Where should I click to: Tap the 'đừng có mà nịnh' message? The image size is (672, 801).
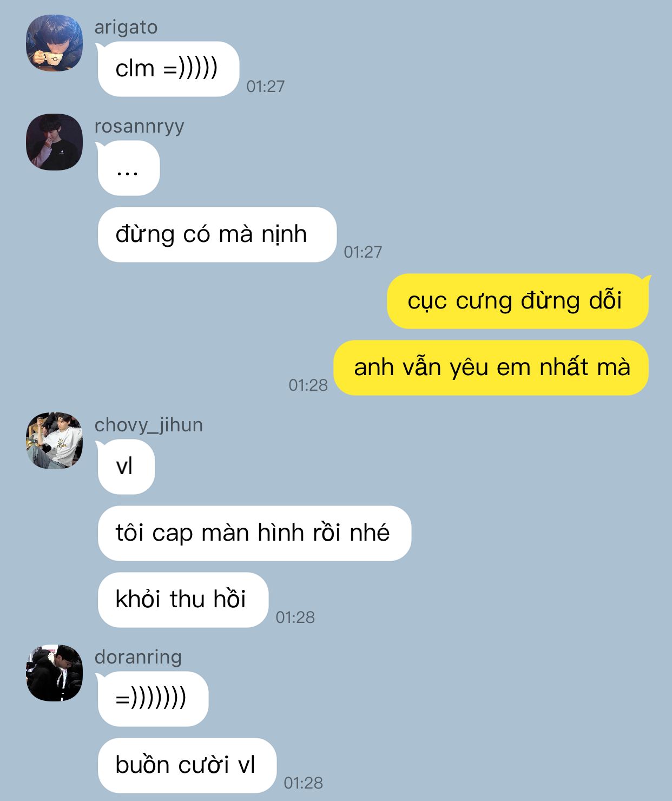click(216, 234)
